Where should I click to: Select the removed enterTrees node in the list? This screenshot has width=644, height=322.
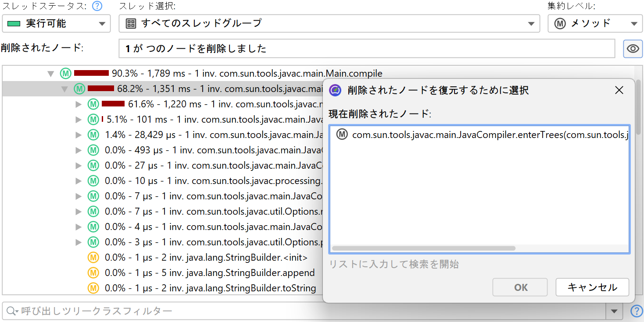[x=483, y=135]
